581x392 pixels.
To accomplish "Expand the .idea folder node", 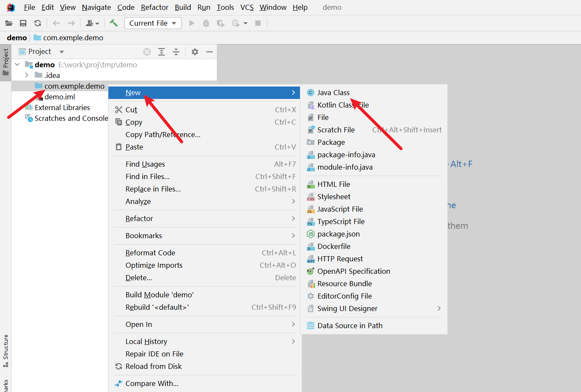I will (x=27, y=75).
